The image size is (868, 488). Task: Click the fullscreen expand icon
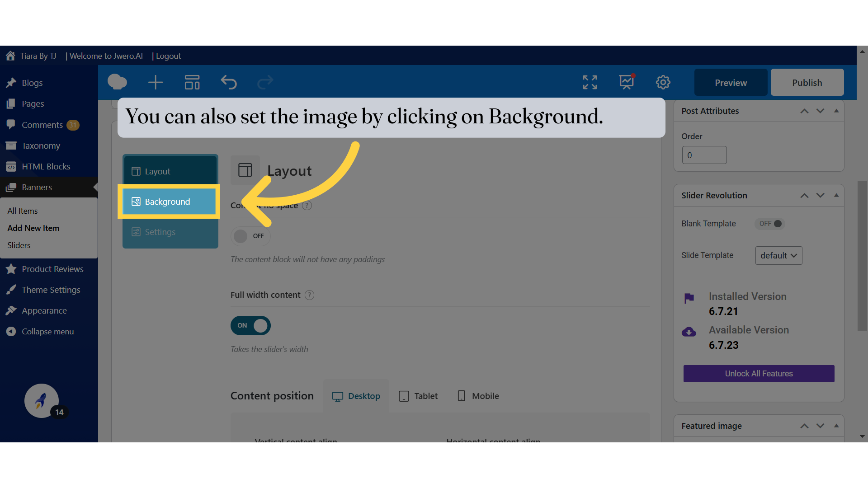tap(590, 82)
